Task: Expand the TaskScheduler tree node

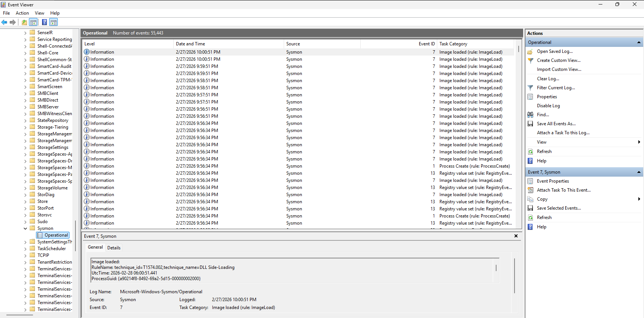Action: point(25,249)
